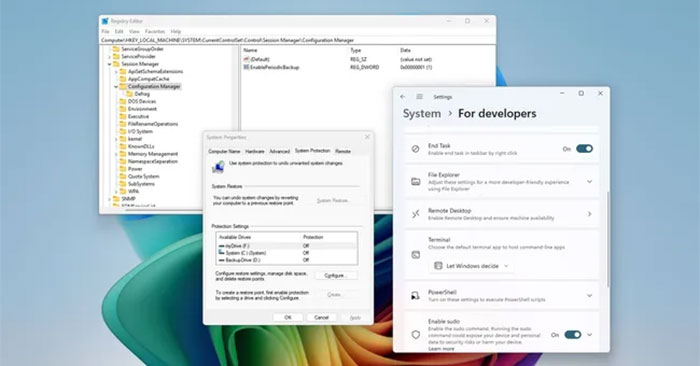This screenshot has width=700, height=366.
Task: Open the Settings navigation hamburger menu
Action: coord(420,97)
